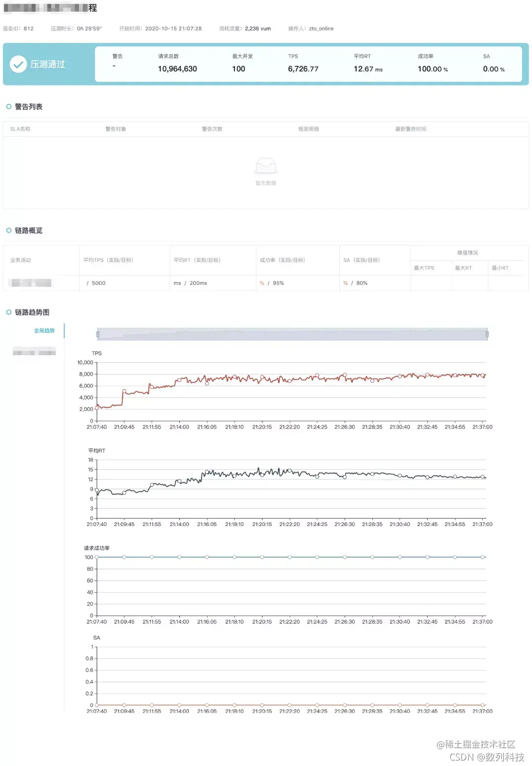Click the 最大RT column header
Screen dimensions: 532x766
464,268
